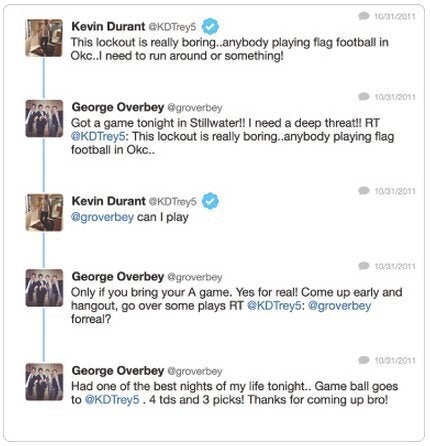430x446 pixels.
Task: Click reply bubble on 'Got a game tonight' tweet
Action: (x=364, y=96)
